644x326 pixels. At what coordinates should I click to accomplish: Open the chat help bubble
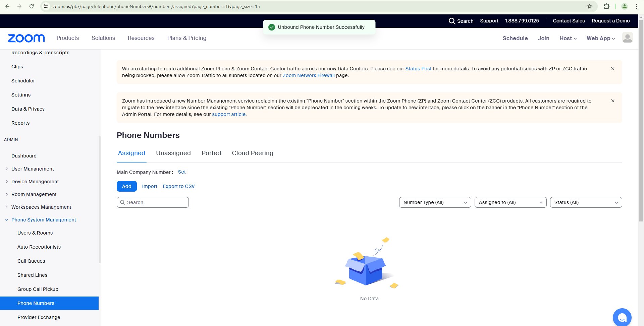tap(622, 317)
